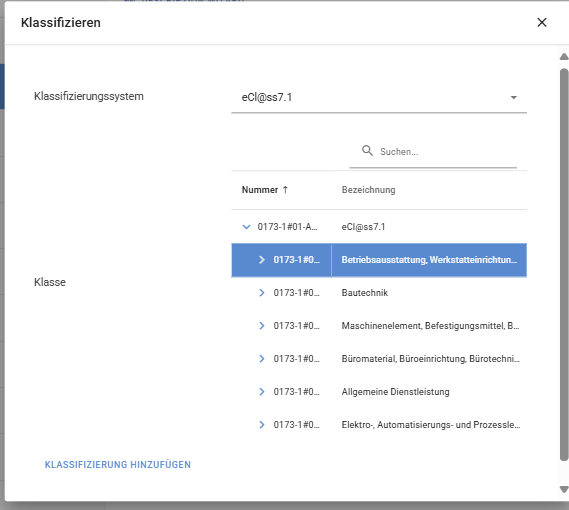The image size is (569, 510).
Task: Expand the Allgemeine Dienstleistung row
Action: [262, 392]
